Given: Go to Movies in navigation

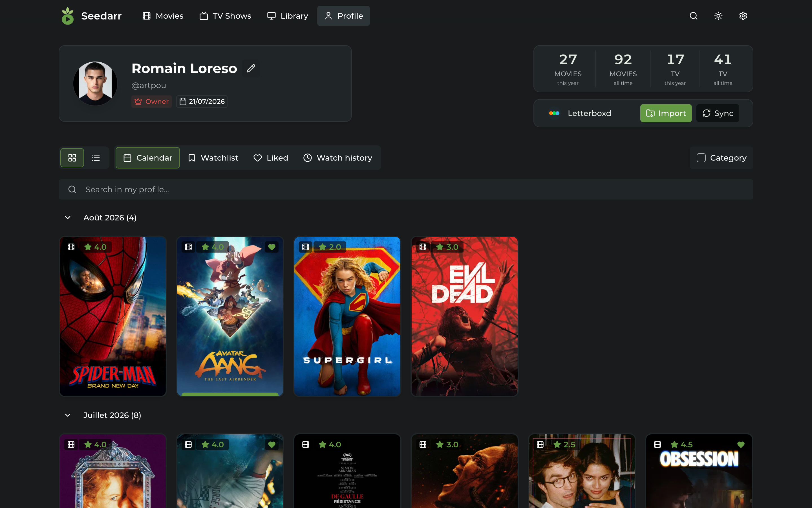Looking at the screenshot, I should pyautogui.click(x=163, y=16).
